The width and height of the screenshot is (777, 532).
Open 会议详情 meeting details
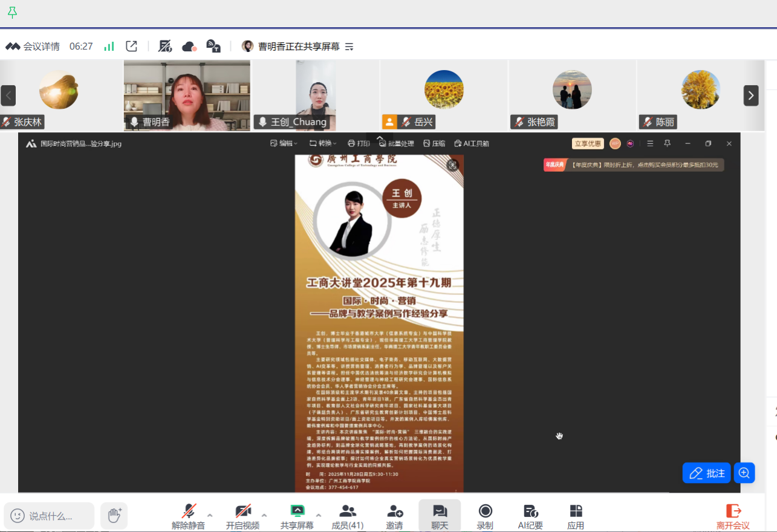pos(33,46)
